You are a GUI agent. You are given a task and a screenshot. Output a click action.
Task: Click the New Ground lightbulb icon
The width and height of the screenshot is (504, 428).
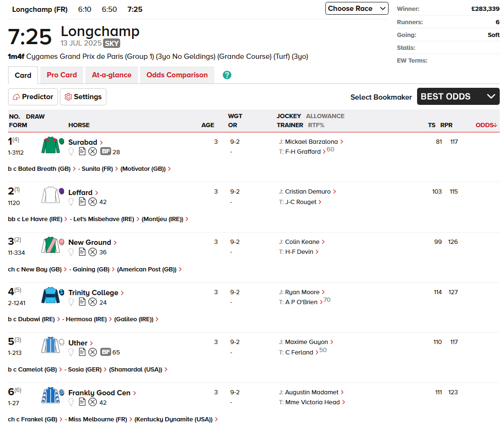coord(71,252)
